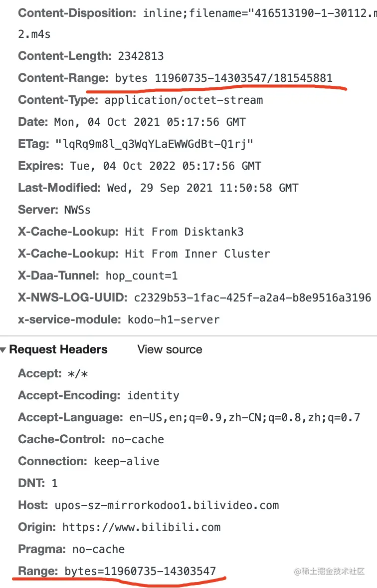Click the Expires header date value
Screen dimensions: 377x588
point(166,166)
